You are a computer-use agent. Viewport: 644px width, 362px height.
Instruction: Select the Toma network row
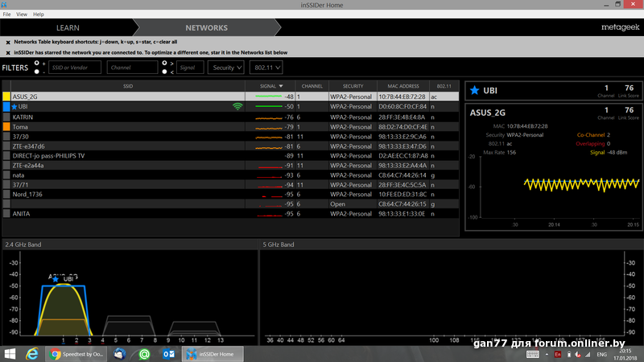pyautogui.click(x=230, y=127)
